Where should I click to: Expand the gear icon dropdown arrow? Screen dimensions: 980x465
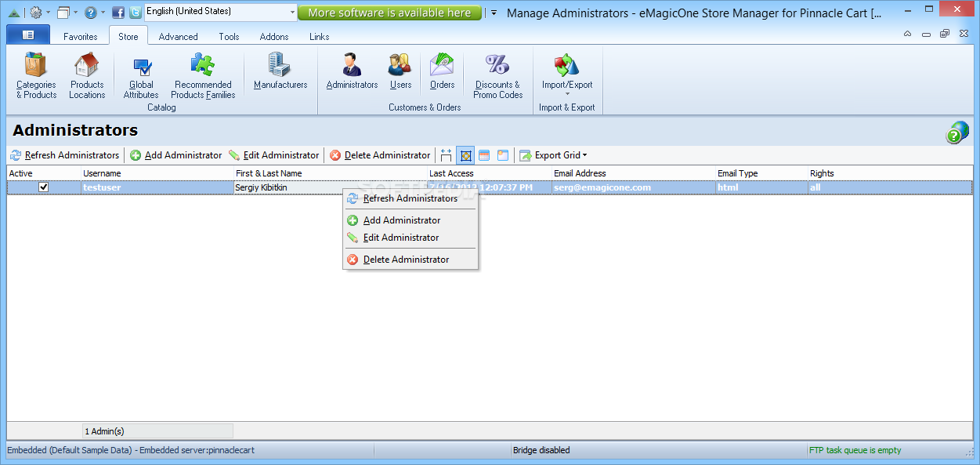click(48, 13)
